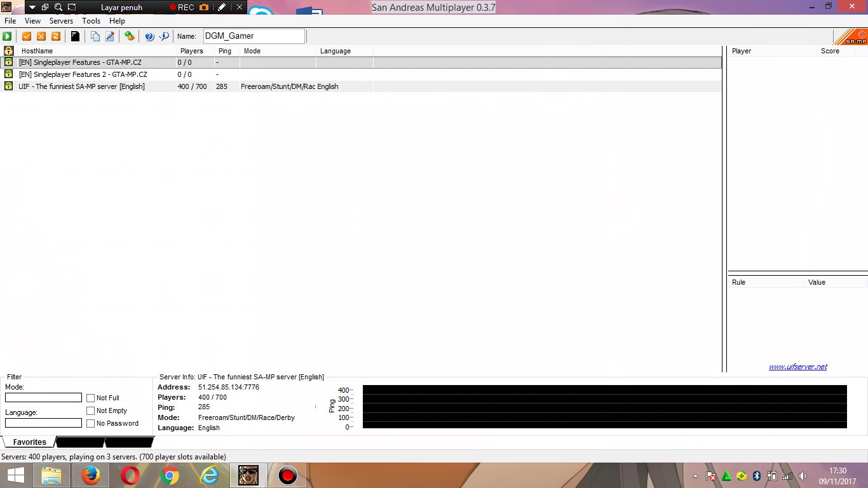
Task: Click the Copy Server Info icon
Action: click(95, 36)
